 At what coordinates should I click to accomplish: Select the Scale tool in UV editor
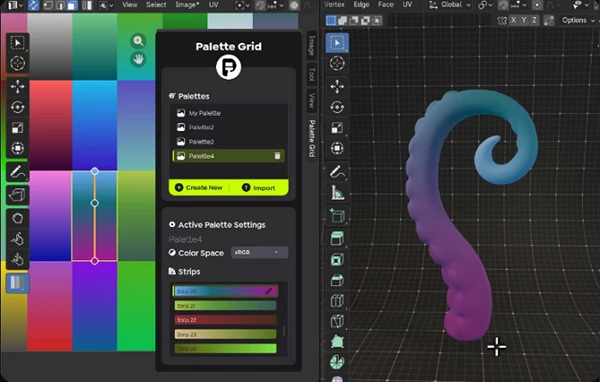17,128
